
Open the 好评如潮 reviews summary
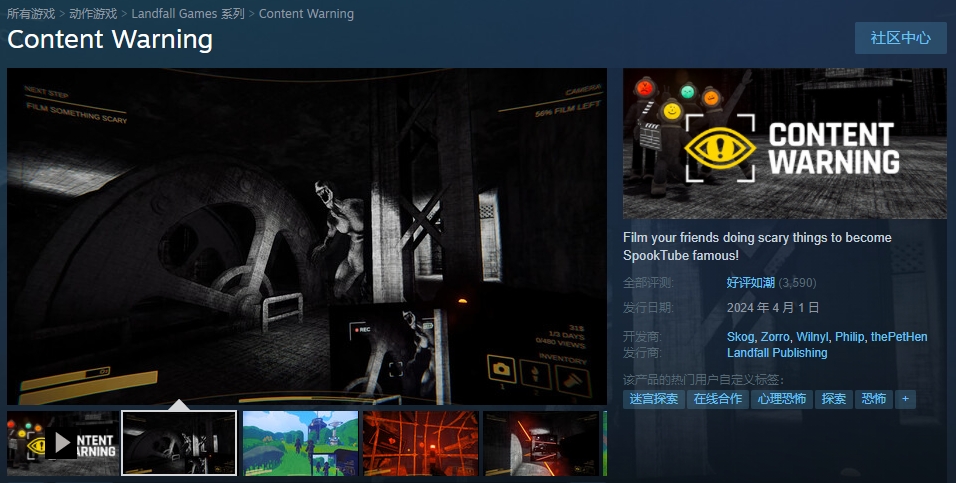click(751, 282)
